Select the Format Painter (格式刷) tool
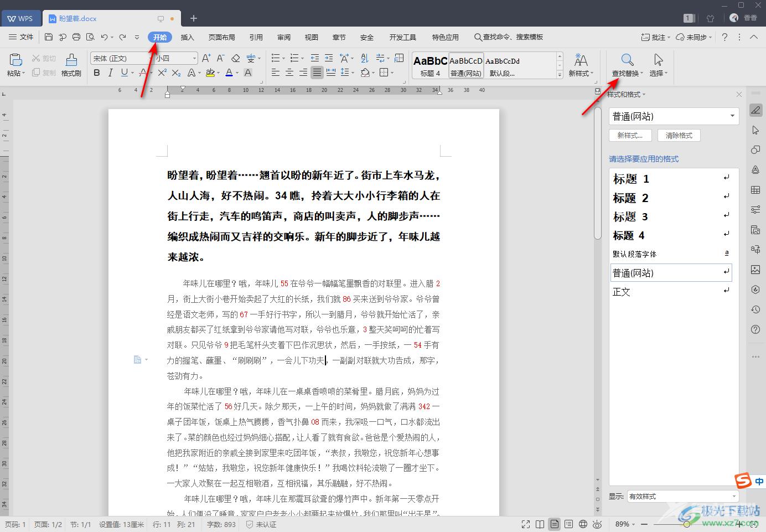 [x=71, y=65]
